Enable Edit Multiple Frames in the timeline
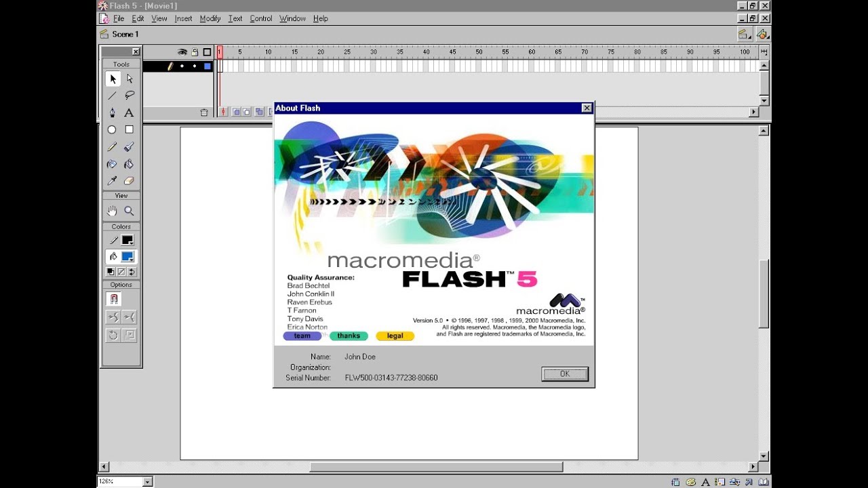 [x=259, y=112]
